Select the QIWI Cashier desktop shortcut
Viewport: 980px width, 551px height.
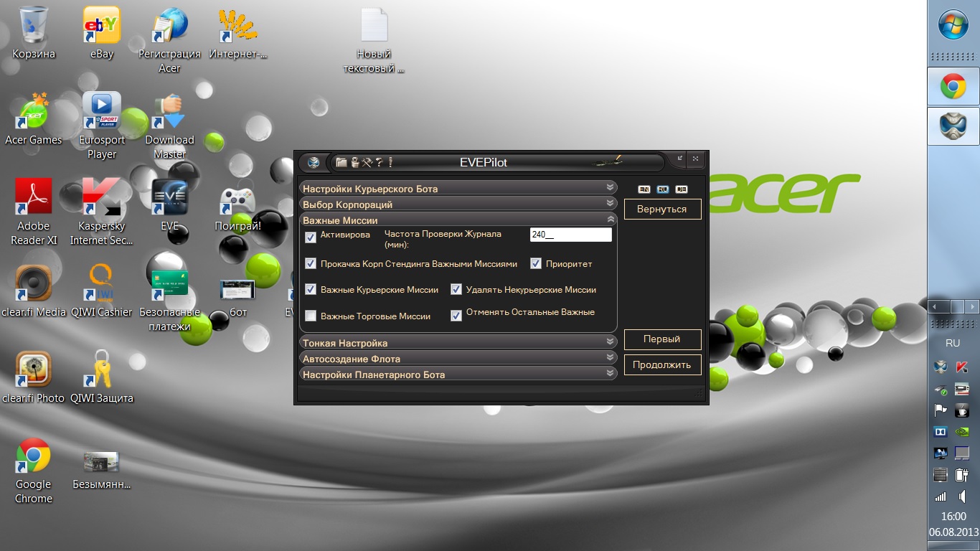(101, 290)
